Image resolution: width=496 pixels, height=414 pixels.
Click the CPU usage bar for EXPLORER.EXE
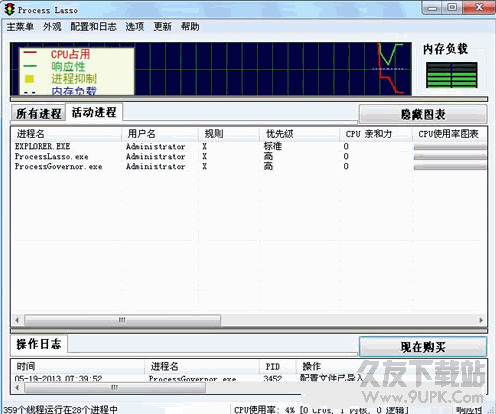(450, 147)
